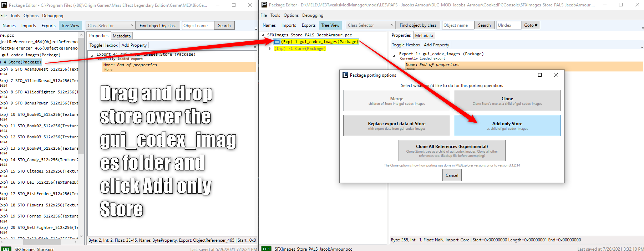Select Tree View in left window

point(70,26)
